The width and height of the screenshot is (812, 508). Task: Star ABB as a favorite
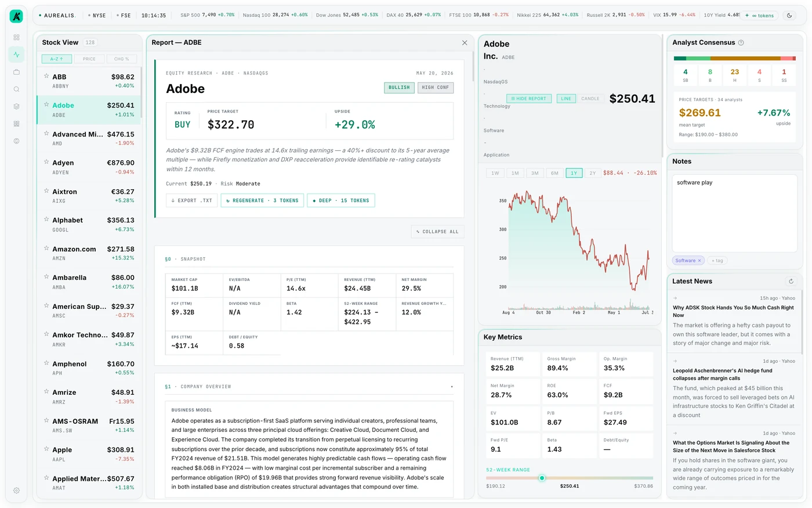(46, 76)
